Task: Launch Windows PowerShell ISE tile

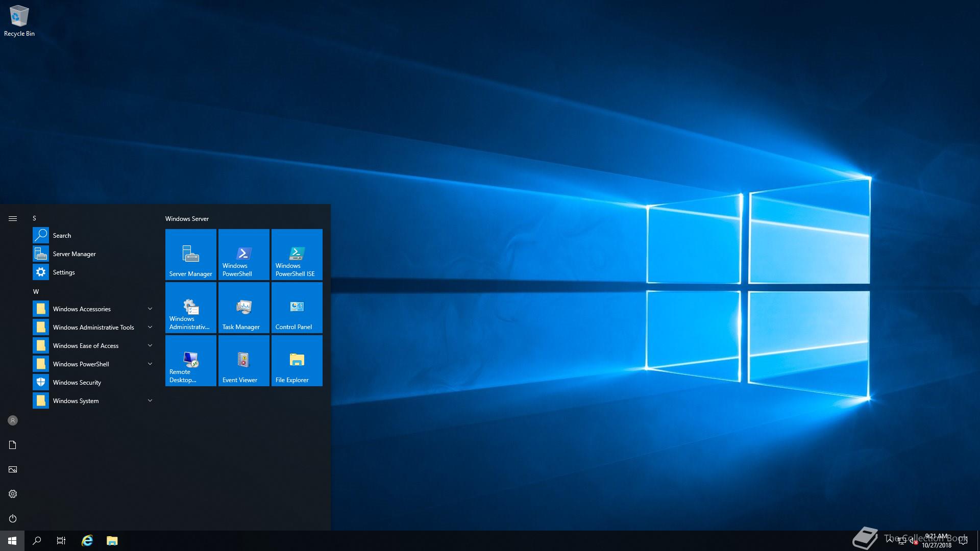Action: coord(297,254)
